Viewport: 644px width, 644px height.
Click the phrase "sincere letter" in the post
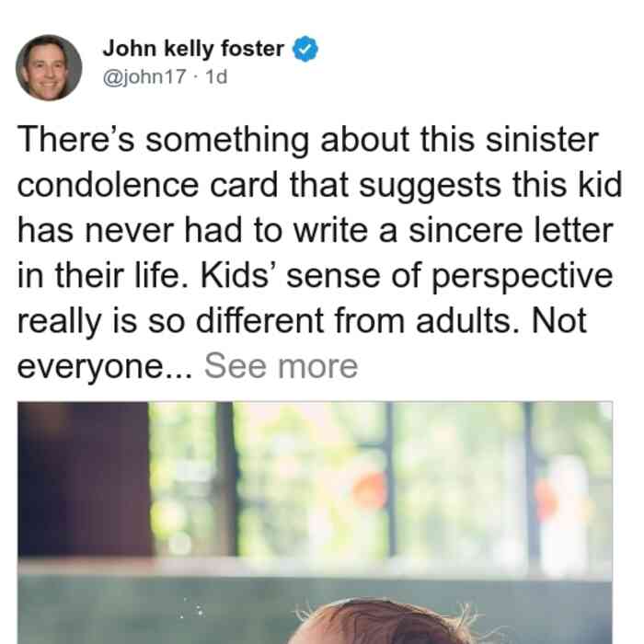(511, 230)
